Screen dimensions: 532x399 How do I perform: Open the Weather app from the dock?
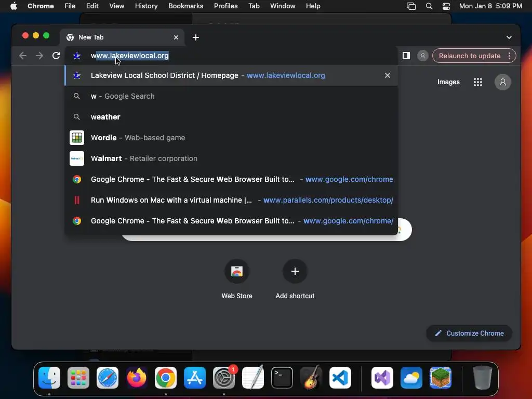[411, 378]
